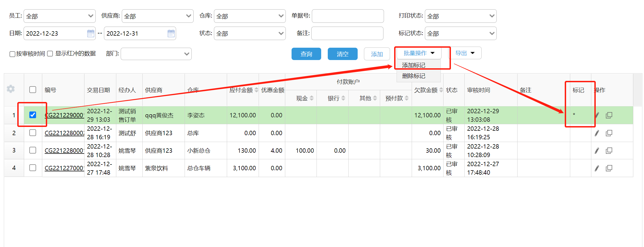Open order link CG221228000 in row 3
This screenshot has height=247, width=644.
click(x=64, y=151)
